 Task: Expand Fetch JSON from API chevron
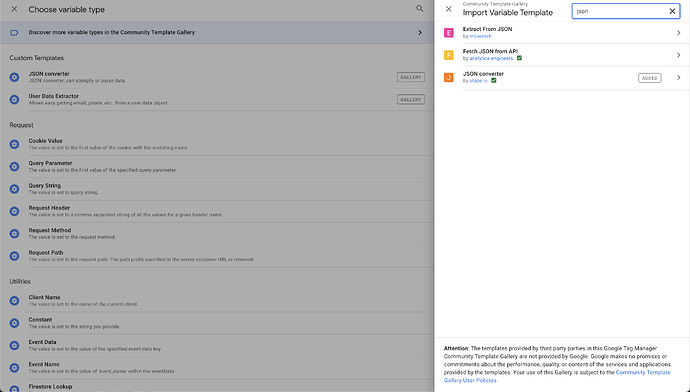679,55
